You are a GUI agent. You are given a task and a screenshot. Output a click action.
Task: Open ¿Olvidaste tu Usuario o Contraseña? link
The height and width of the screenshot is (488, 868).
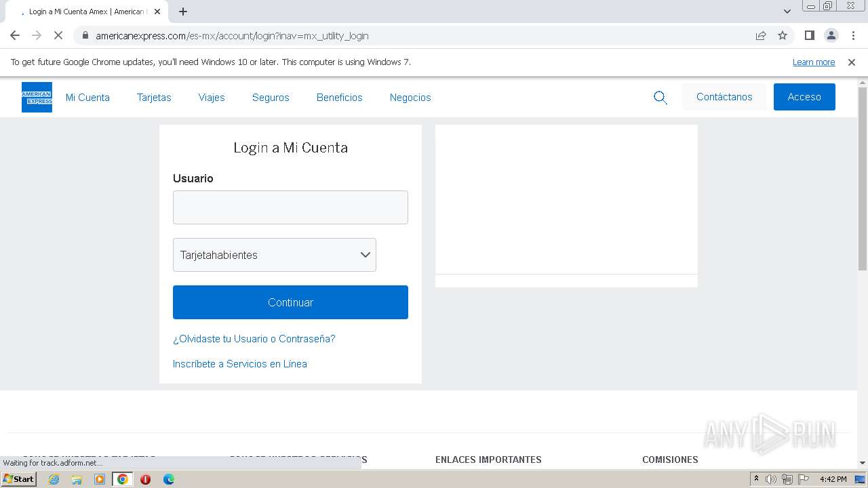[254, 339]
